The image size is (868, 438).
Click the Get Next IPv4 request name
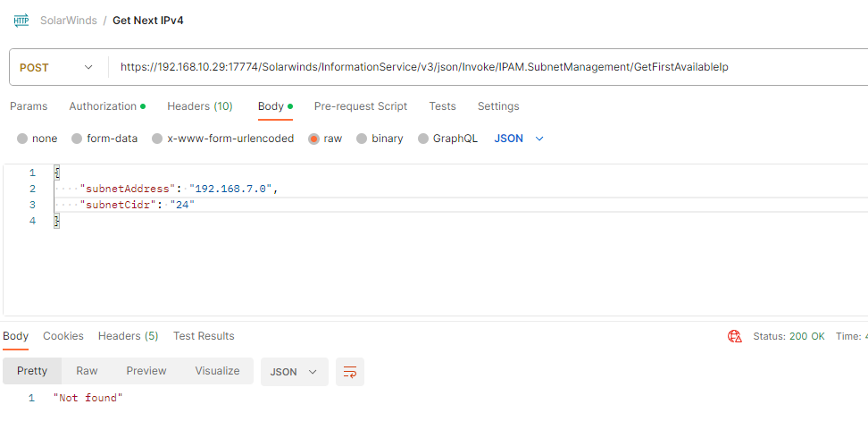pos(148,21)
